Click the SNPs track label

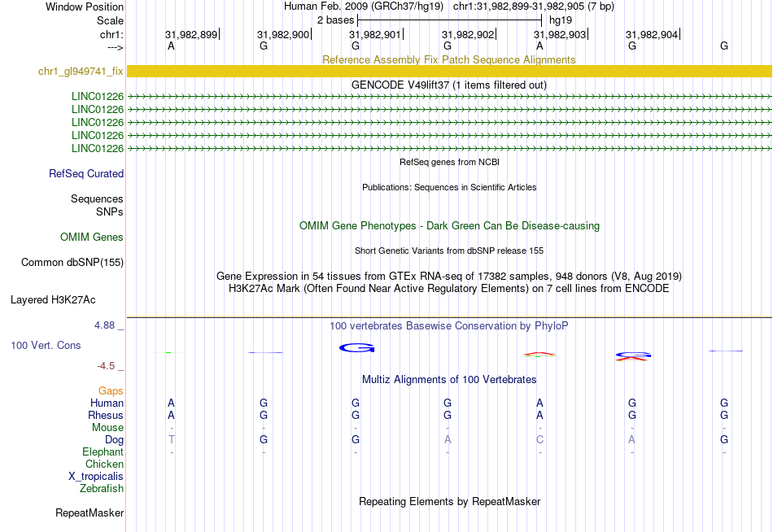pyautogui.click(x=110, y=211)
